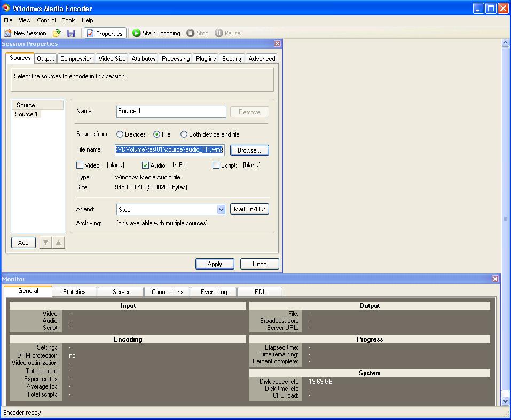Enable the Script checkbox
511x420 pixels.
[x=216, y=165]
